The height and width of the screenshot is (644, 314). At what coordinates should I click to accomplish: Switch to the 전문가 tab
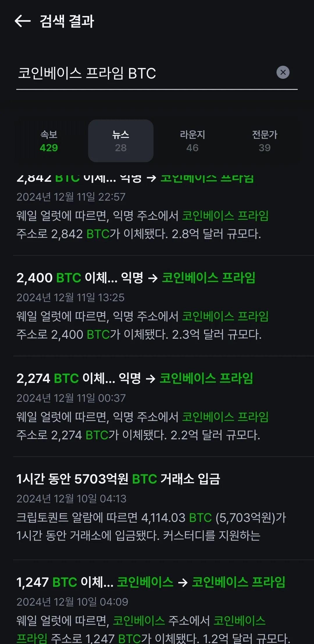(265, 141)
